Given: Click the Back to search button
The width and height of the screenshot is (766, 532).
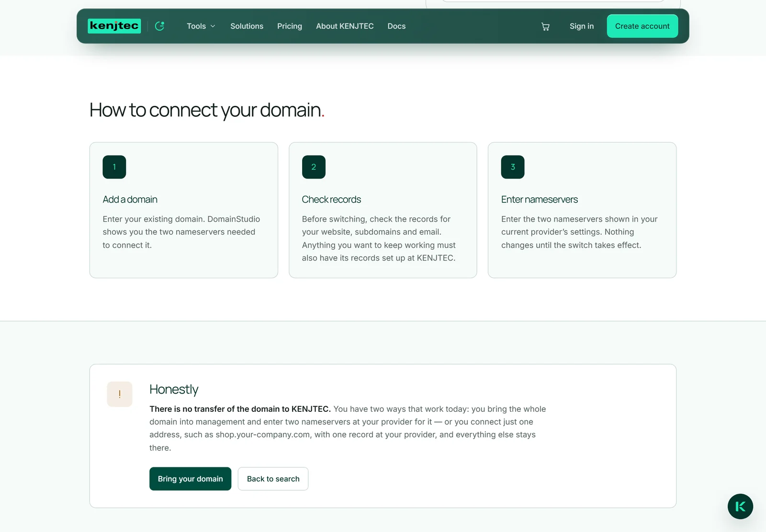Looking at the screenshot, I should click(x=273, y=479).
